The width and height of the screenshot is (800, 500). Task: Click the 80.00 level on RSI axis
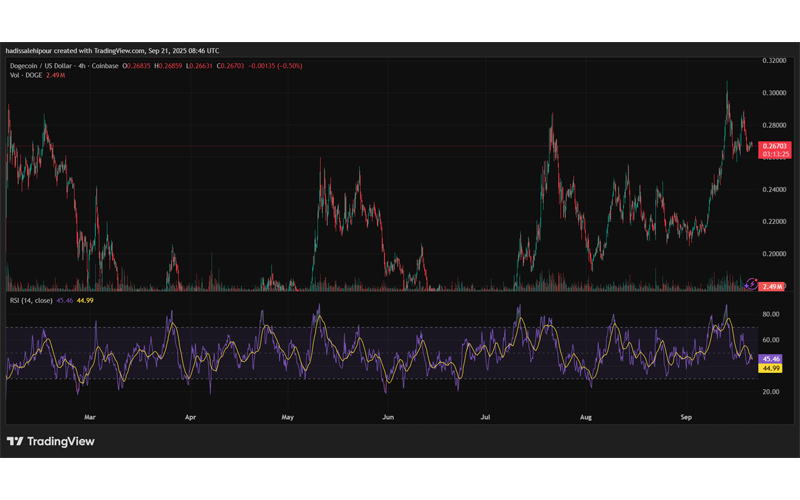click(771, 314)
